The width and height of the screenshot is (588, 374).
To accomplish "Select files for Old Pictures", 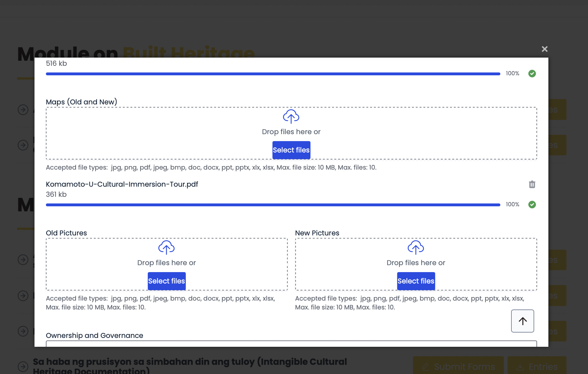I will tap(166, 281).
